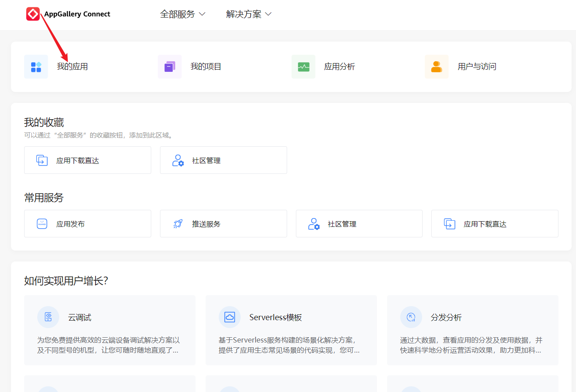Open the 推送服务 service card
This screenshot has height=392, width=576.
(x=224, y=224)
